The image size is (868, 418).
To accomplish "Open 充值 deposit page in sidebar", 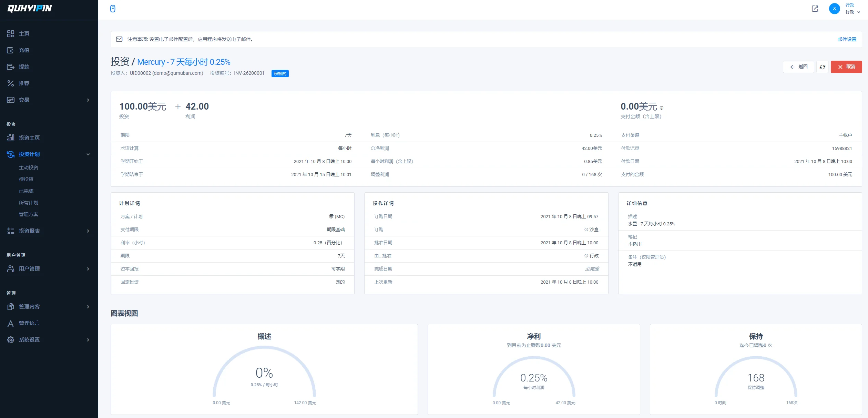I will [x=24, y=50].
